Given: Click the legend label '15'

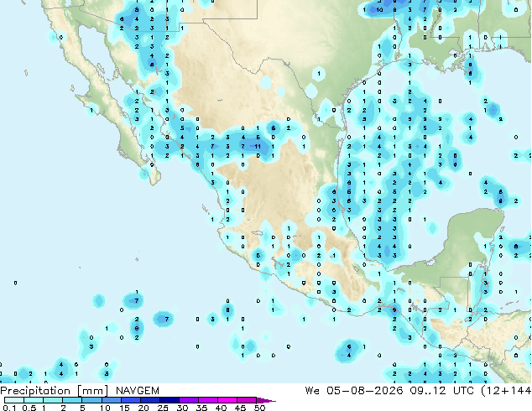Looking at the screenshot, I should click(124, 408).
